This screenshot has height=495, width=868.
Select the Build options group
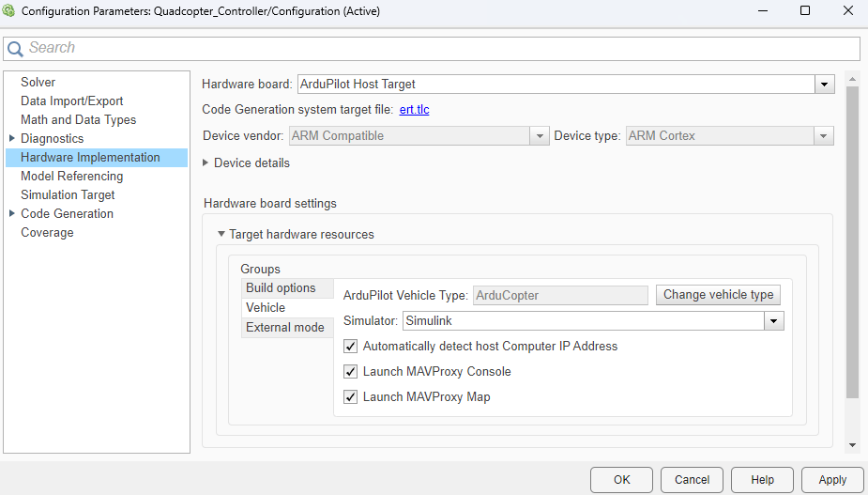(x=287, y=288)
